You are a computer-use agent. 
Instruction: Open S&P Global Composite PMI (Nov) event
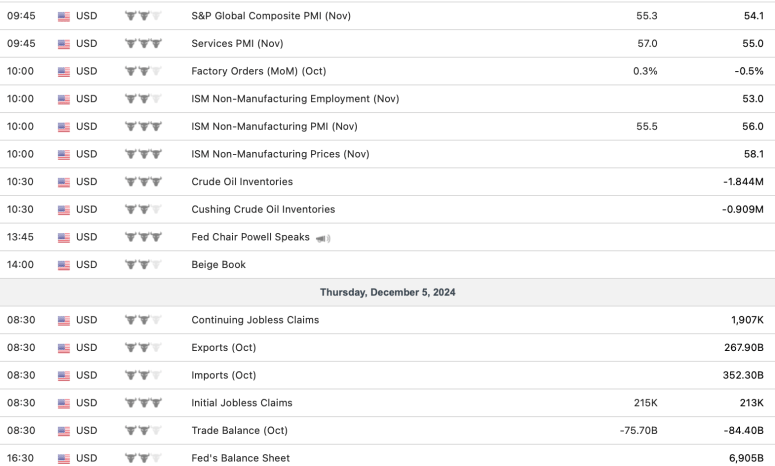(x=271, y=16)
